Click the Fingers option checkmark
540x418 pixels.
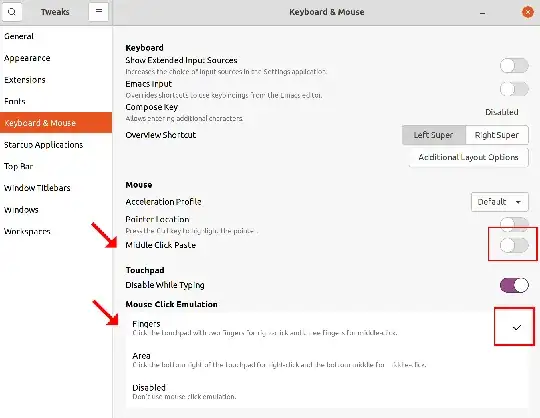517,327
